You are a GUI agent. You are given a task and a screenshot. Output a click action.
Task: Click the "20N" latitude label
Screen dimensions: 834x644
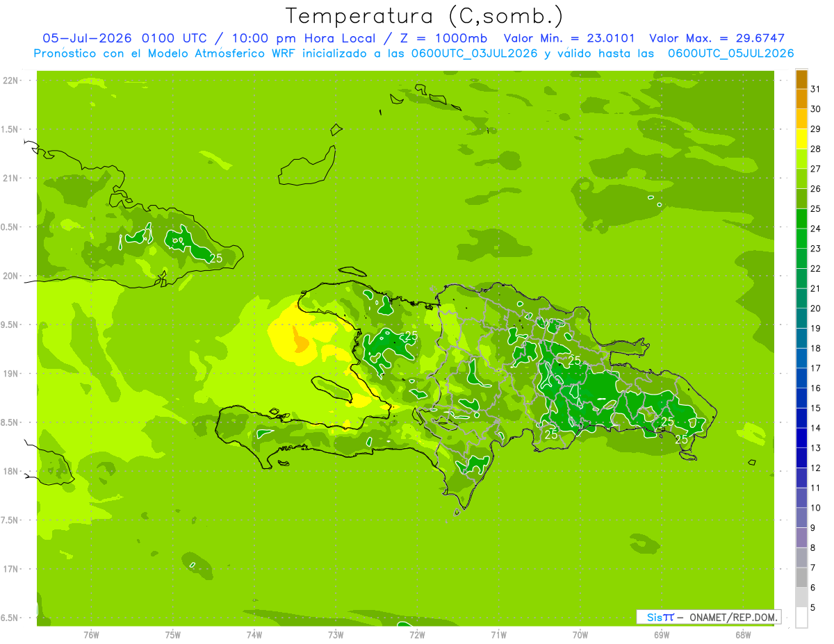pos(10,276)
